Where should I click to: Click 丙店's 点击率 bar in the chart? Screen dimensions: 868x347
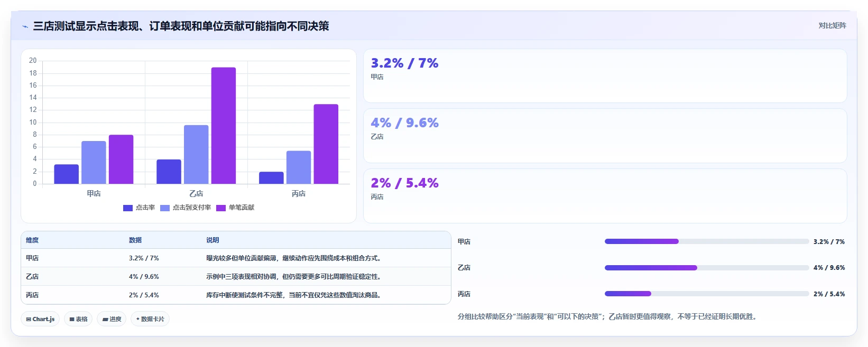(x=271, y=178)
